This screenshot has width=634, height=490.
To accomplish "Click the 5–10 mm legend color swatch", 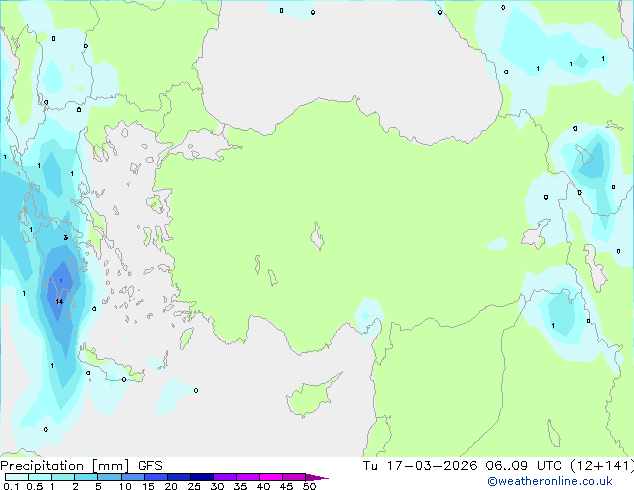I will 110,477.
